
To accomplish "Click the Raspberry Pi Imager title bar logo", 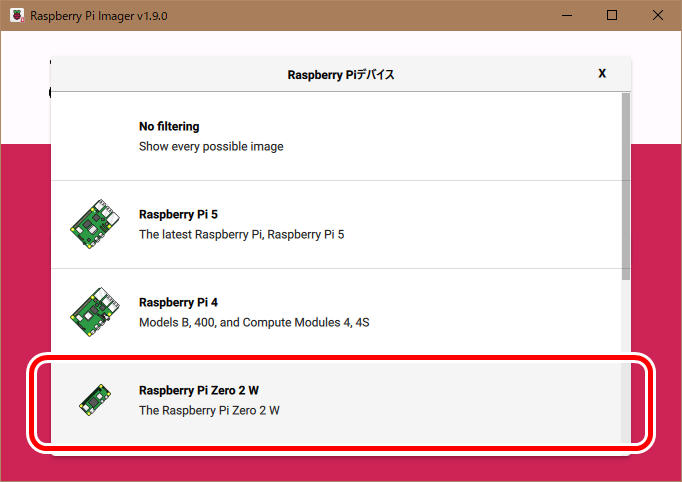I will coord(17,16).
